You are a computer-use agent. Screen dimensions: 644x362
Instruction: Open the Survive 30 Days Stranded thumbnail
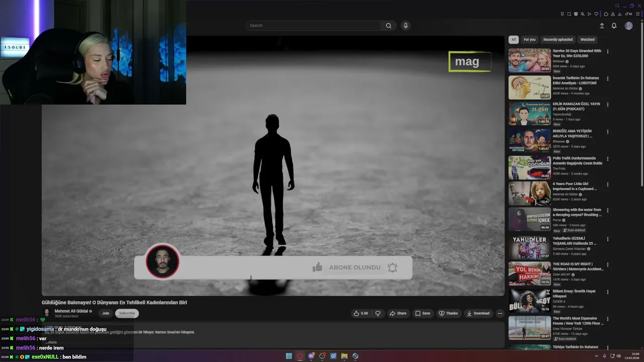point(529,60)
